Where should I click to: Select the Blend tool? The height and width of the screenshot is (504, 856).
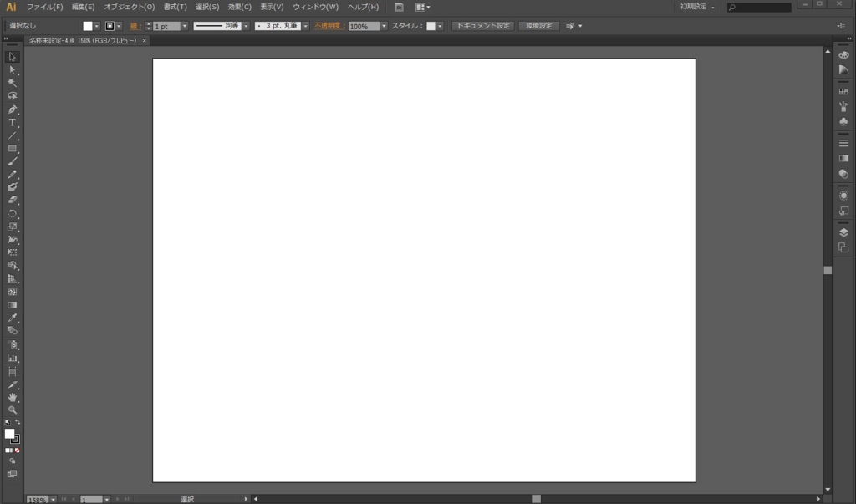coord(12,331)
